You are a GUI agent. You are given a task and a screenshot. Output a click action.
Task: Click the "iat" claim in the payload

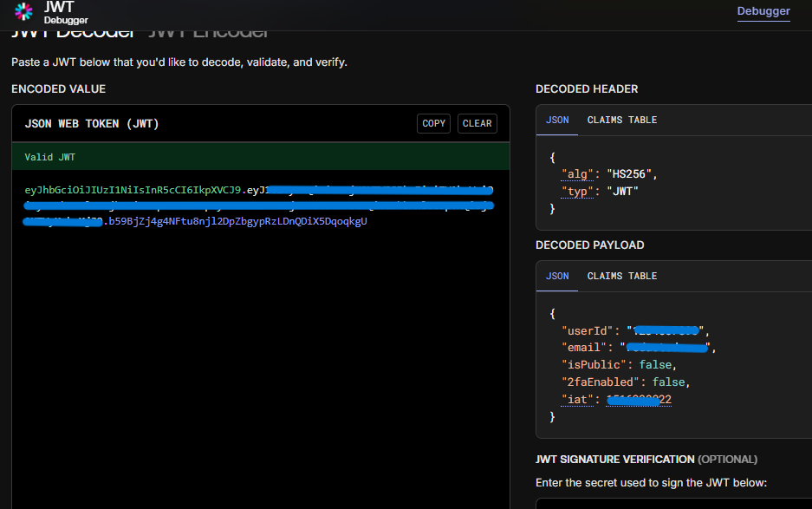pyautogui.click(x=577, y=400)
